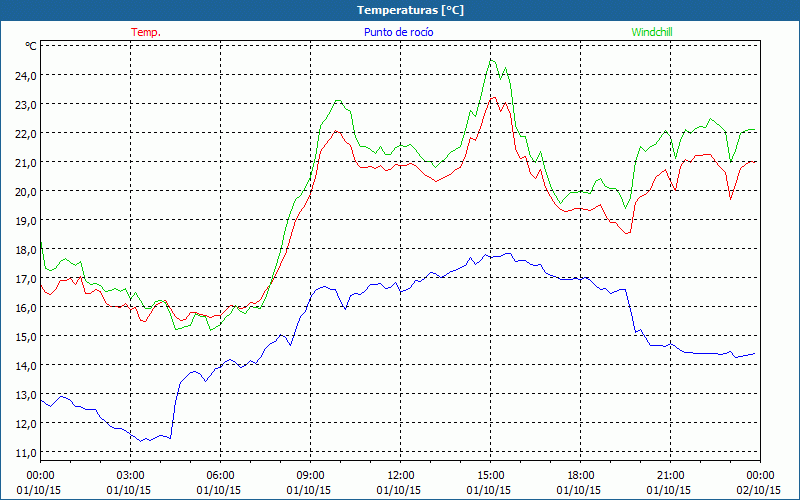Click the 06:00 time axis label
Image resolution: width=800 pixels, height=500 pixels.
(220, 476)
